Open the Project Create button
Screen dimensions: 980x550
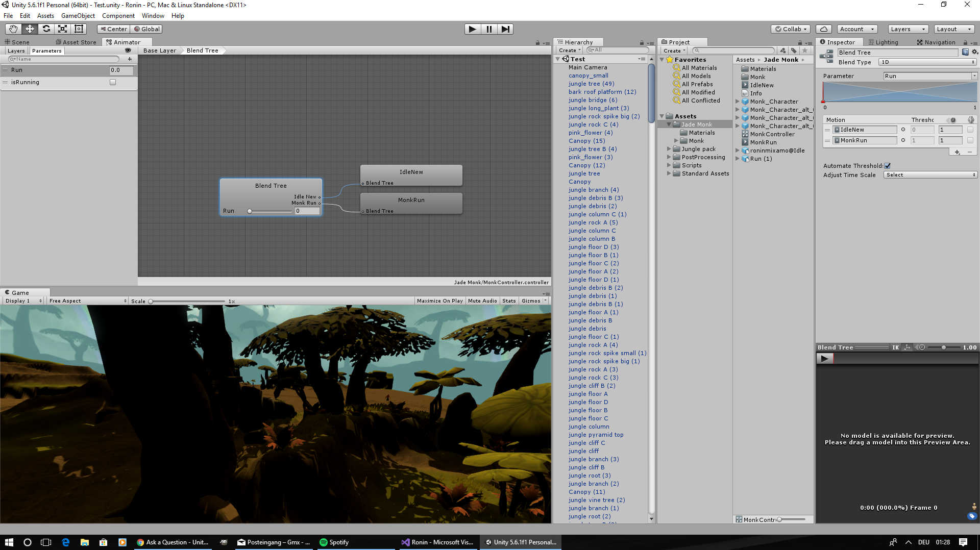pyautogui.click(x=674, y=51)
